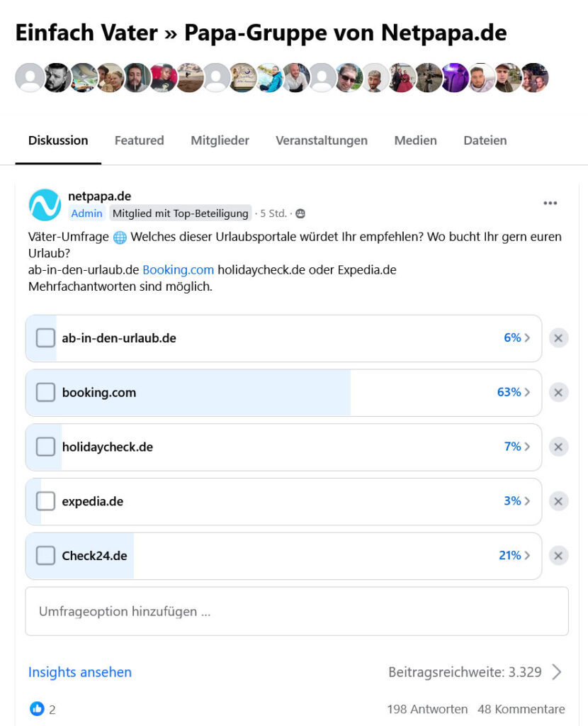Select the holidaycheck.de checkbox
The image size is (588, 726).
point(45,447)
